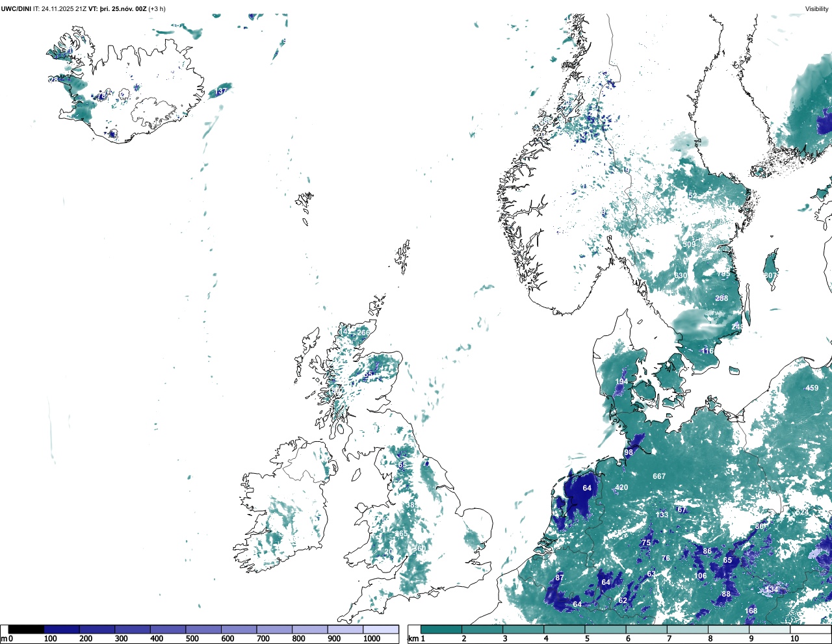Click the '116' value in southern Sweden
Image resolution: width=832 pixels, height=644 pixels.
[707, 351]
